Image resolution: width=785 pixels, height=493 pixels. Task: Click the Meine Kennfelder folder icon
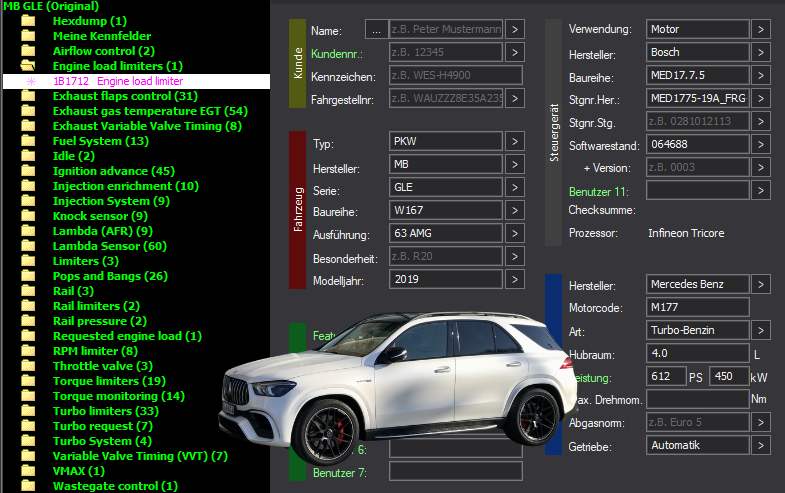tap(29, 36)
